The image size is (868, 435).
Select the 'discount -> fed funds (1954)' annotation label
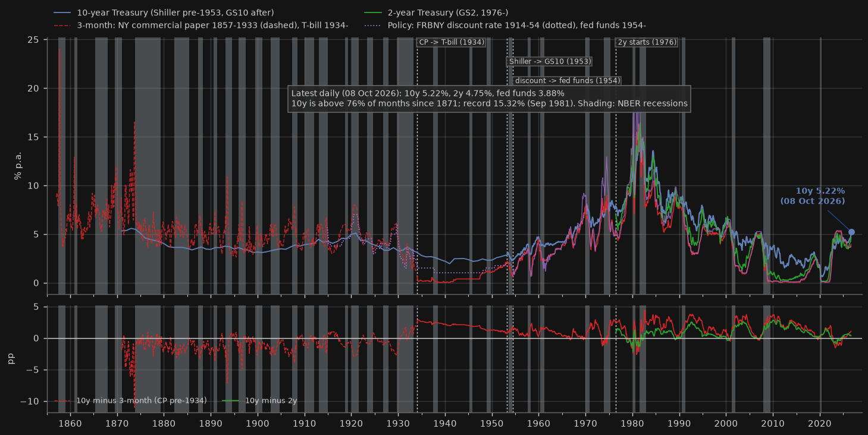[568, 80]
